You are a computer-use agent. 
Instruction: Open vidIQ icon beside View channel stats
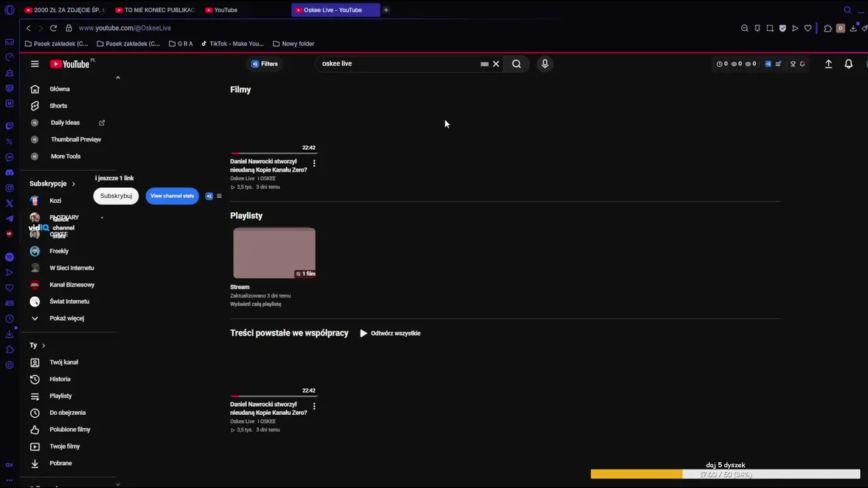point(209,196)
